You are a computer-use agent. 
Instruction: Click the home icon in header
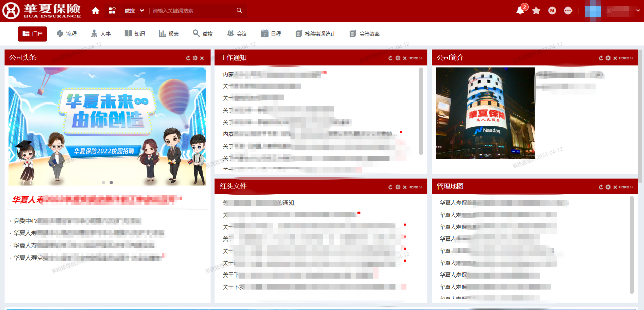pos(95,11)
